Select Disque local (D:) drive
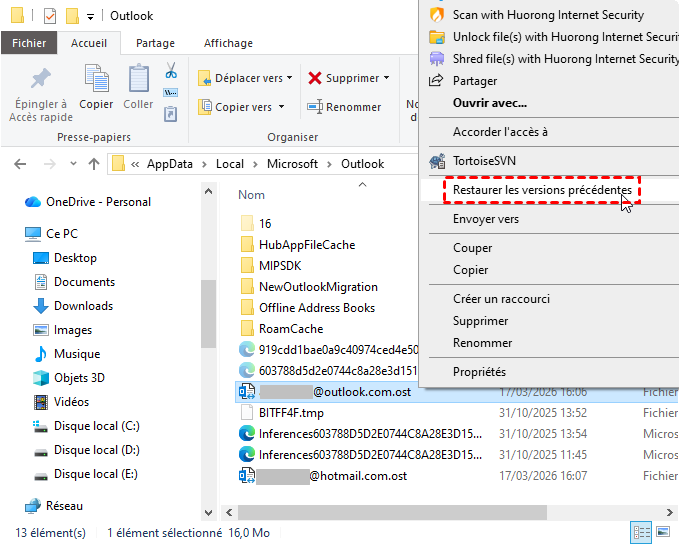This screenshot has height=545, width=679. pos(87,450)
